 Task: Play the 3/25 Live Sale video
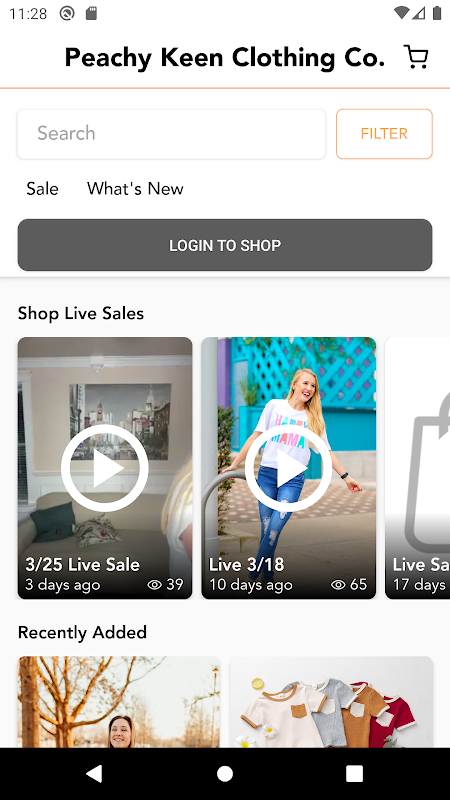click(105, 468)
